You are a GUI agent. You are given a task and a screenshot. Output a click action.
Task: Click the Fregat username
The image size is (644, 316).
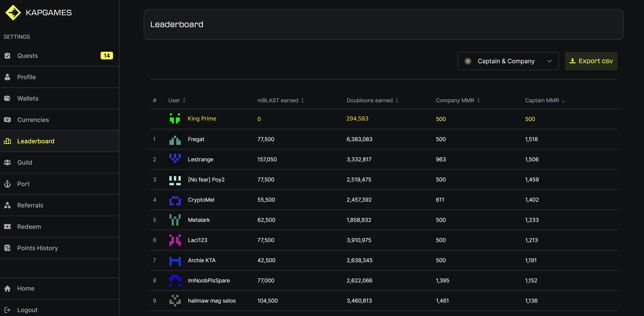(x=196, y=139)
